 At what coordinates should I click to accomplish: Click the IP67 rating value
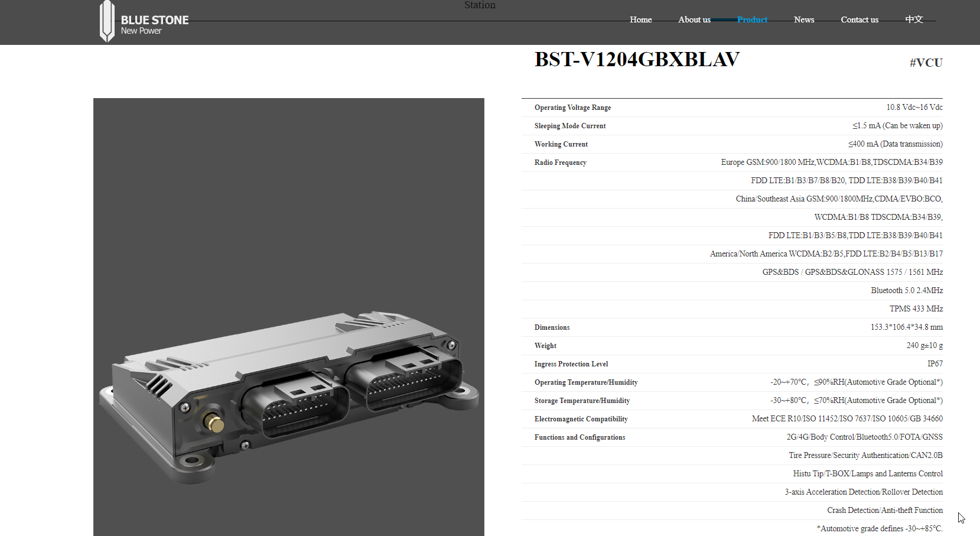[935, 364]
